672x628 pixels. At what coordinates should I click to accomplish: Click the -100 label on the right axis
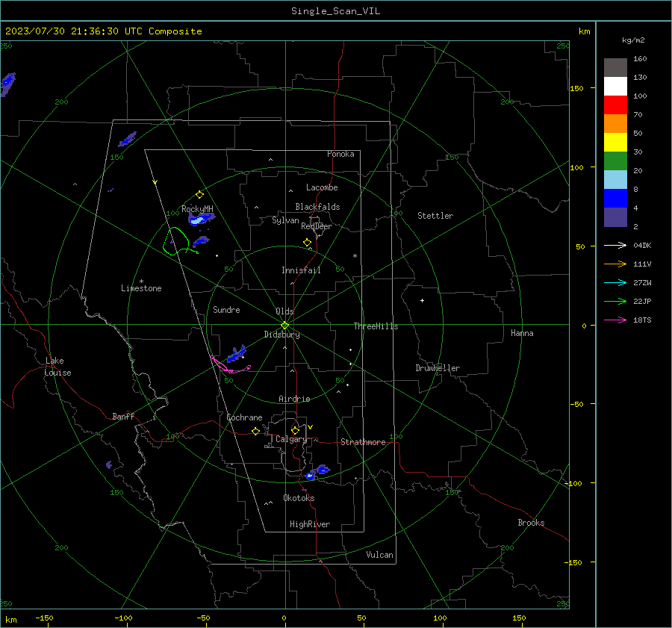573,483
